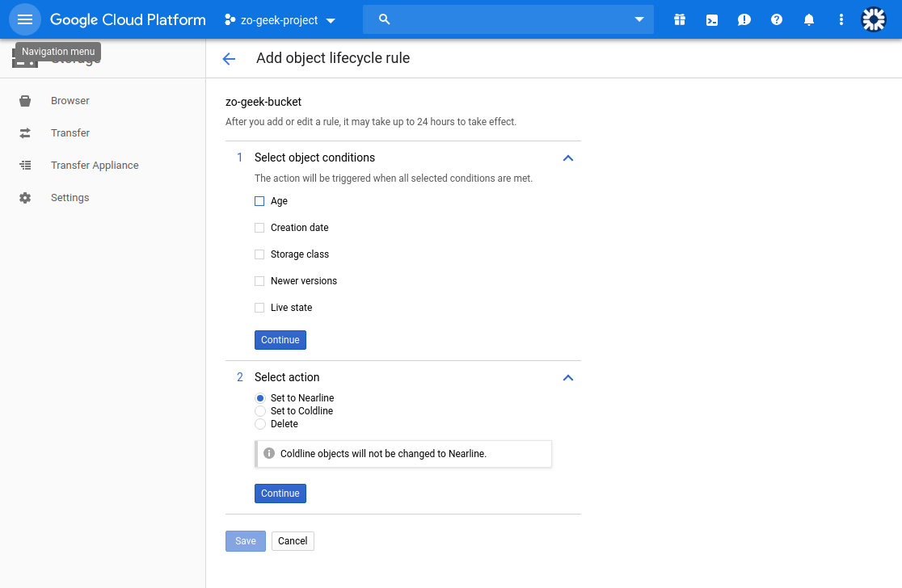Image resolution: width=902 pixels, height=588 pixels.
Task: Choose the Delete action radio button
Action: 260,424
